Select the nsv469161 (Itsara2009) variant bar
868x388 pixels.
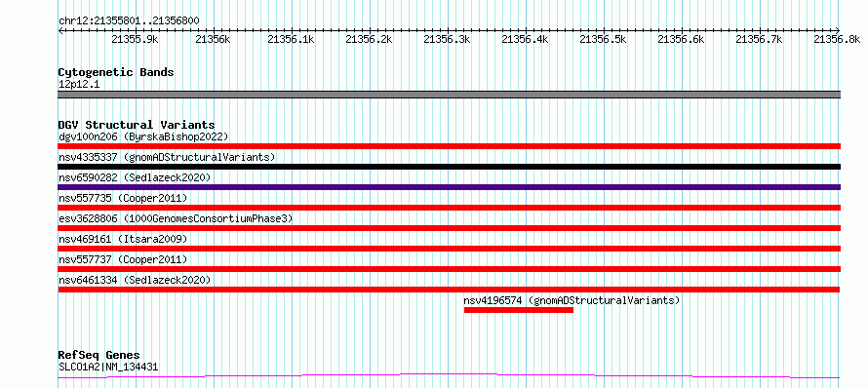pyautogui.click(x=449, y=249)
